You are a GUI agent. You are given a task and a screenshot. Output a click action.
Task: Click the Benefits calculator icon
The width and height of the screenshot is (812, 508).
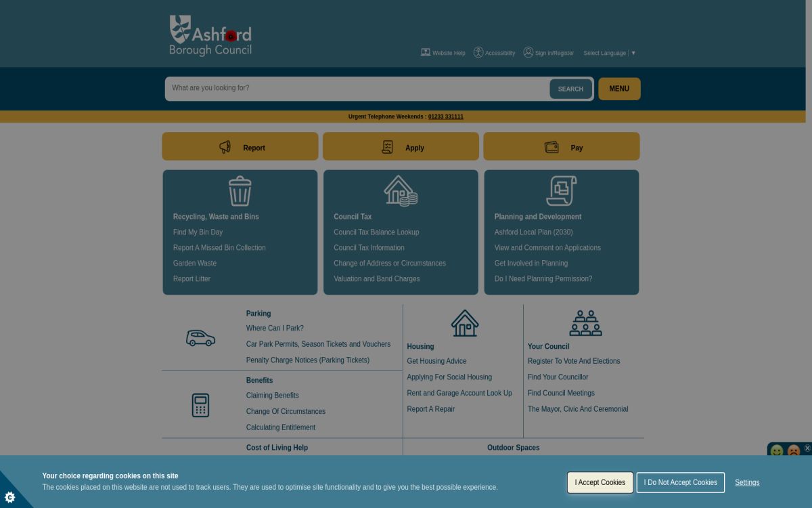click(x=200, y=405)
